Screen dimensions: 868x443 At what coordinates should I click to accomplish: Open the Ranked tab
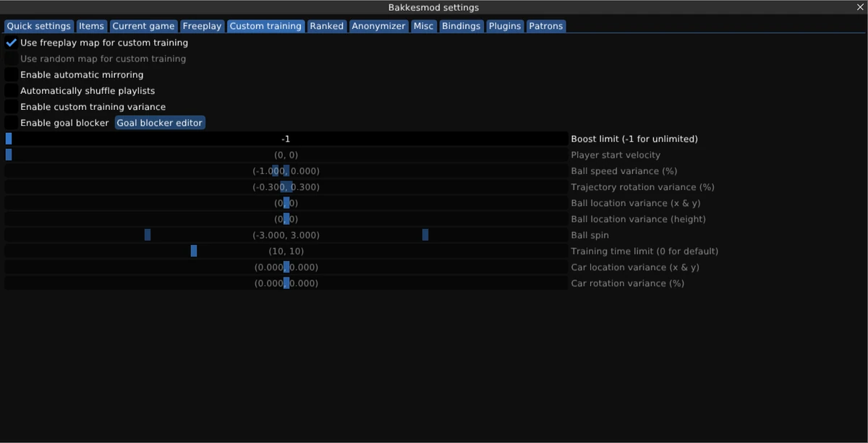tap(326, 25)
